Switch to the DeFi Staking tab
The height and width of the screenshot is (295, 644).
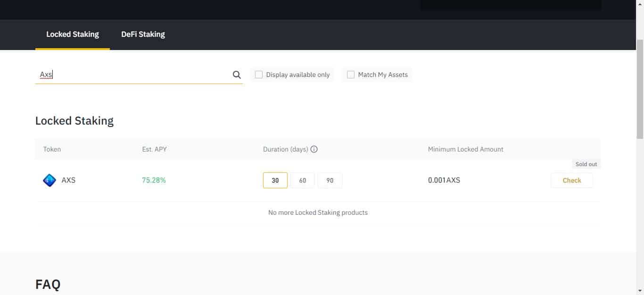tap(143, 34)
